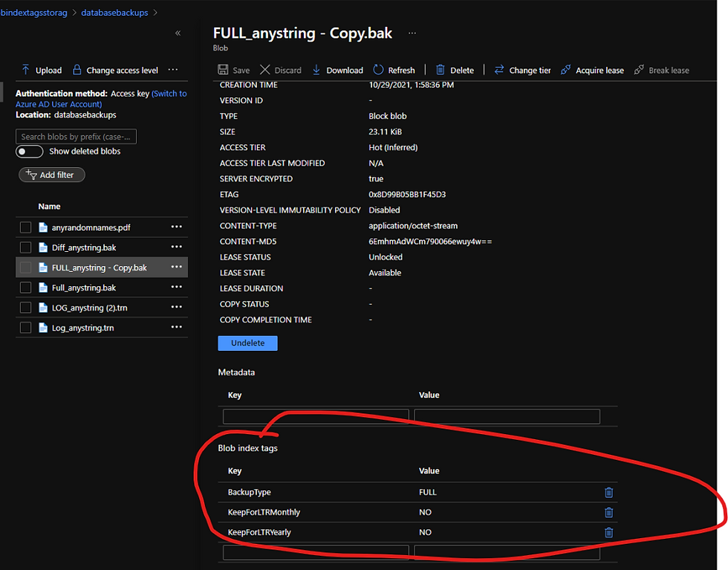Select the LOG_anystring (2).trn file name
This screenshot has height=570, width=728.
tap(90, 308)
